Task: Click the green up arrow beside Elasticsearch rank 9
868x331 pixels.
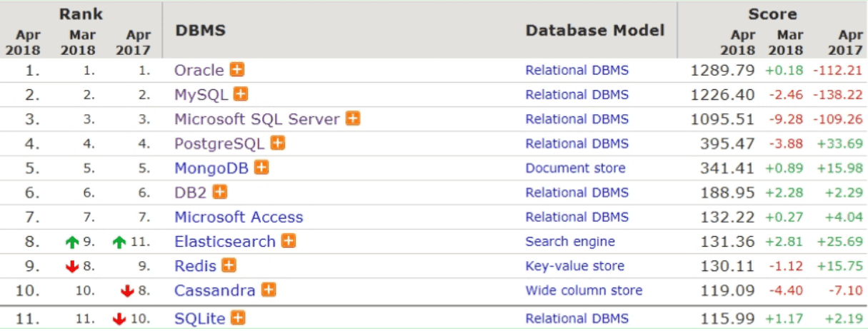Action: click(71, 242)
